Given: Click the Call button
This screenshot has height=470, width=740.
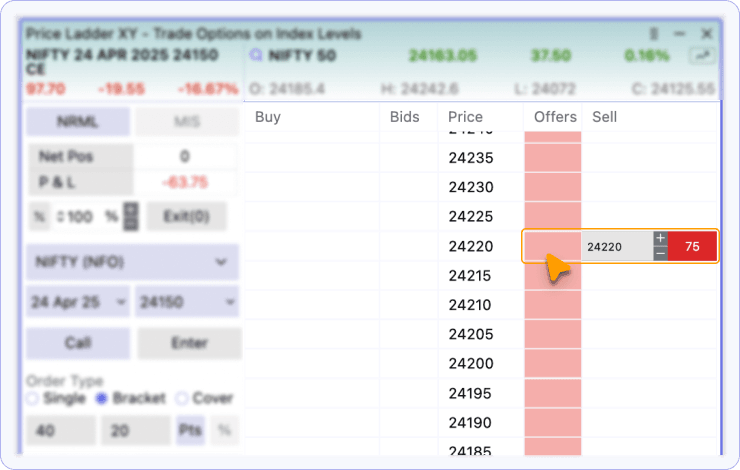Looking at the screenshot, I should coord(78,343).
